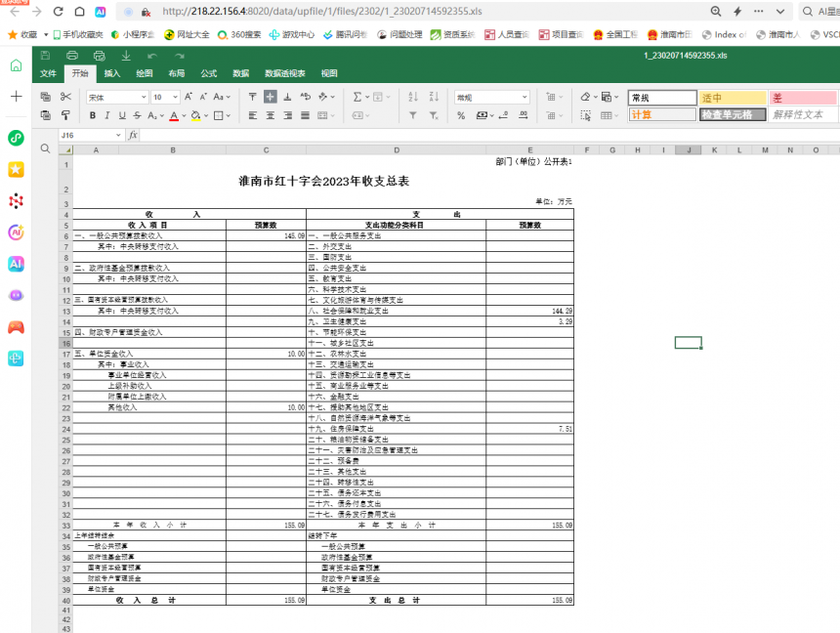
Task: Open the Print Preview icon
Action: pos(99,56)
